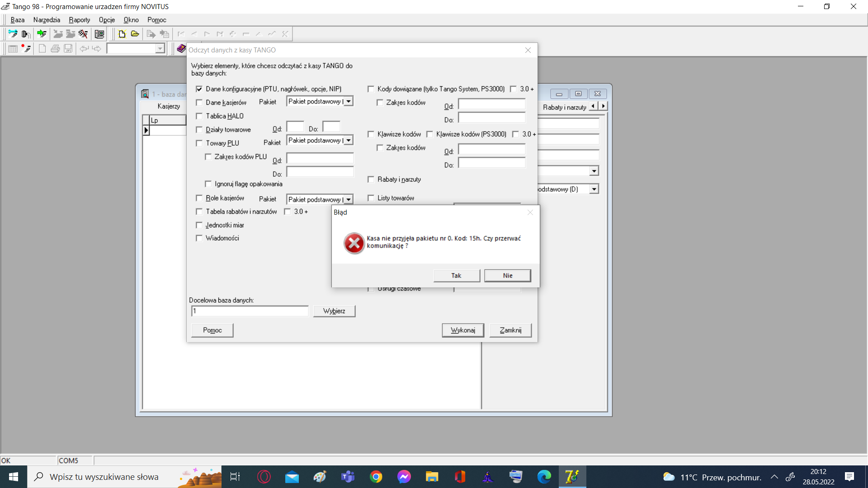Click the Docelowa baza danych input field
Viewport: 868px width, 488px height.
click(250, 311)
